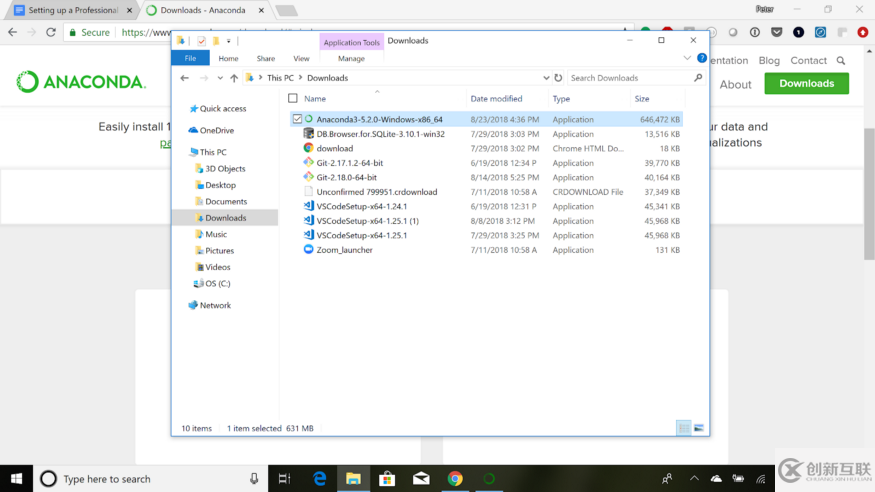Select Network in navigation pane
This screenshot has width=875, height=492.
pyautogui.click(x=215, y=305)
